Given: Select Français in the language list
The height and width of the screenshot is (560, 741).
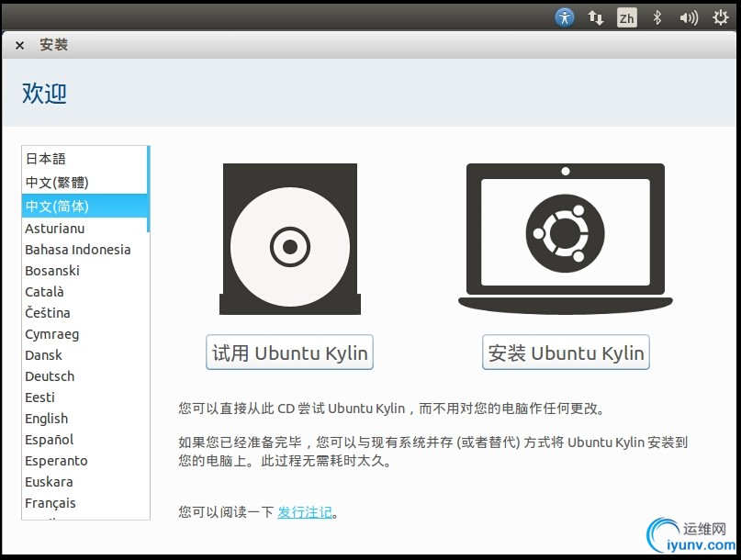Looking at the screenshot, I should click(84, 503).
